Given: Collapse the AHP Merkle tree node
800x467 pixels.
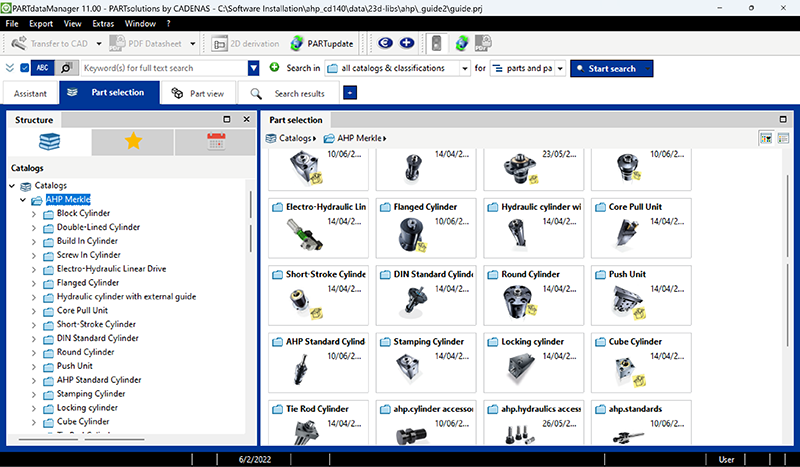Looking at the screenshot, I should [x=23, y=200].
